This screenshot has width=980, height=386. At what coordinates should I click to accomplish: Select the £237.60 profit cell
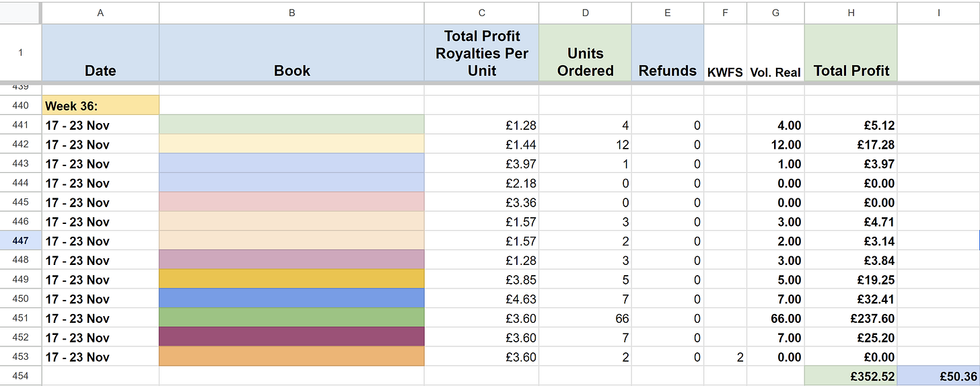(x=851, y=318)
